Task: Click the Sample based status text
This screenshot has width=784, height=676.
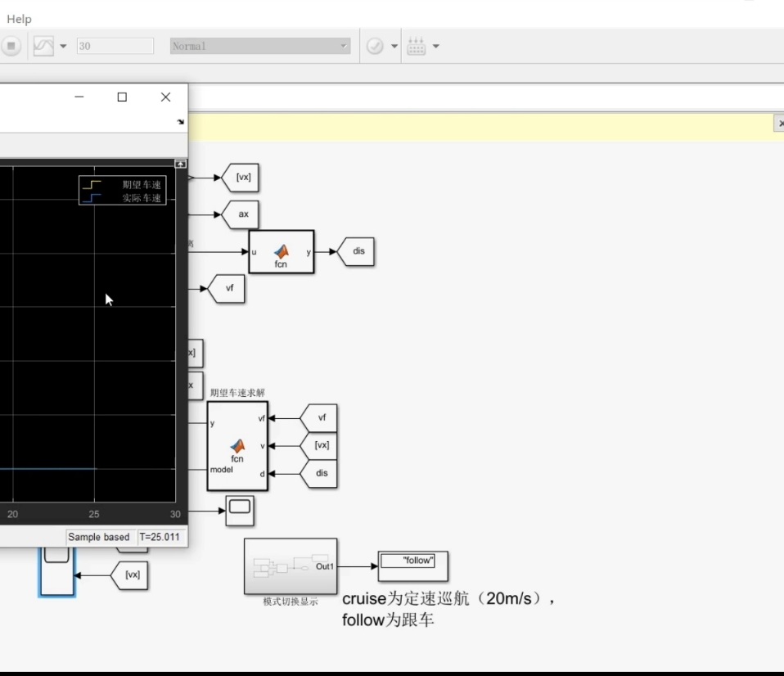Action: click(98, 537)
